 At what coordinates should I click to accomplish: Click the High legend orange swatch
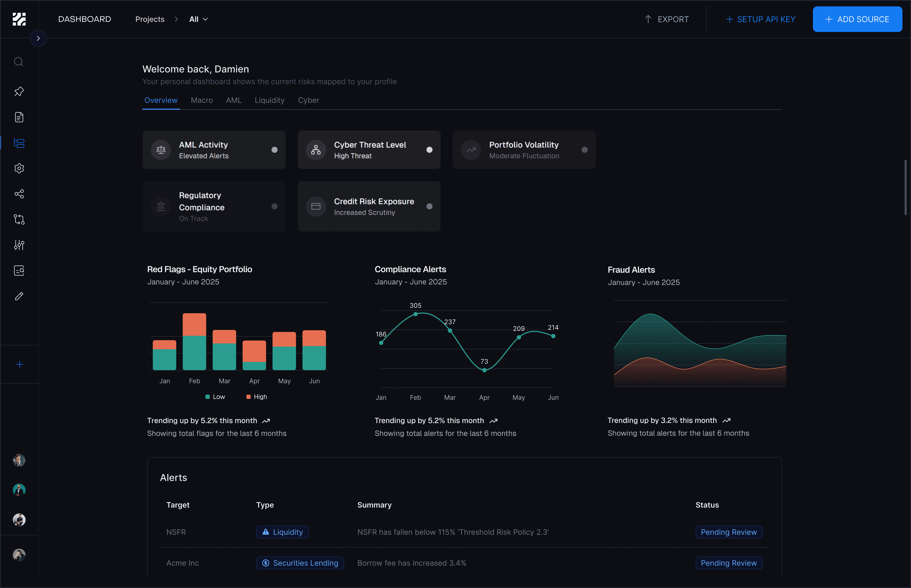coord(248,397)
